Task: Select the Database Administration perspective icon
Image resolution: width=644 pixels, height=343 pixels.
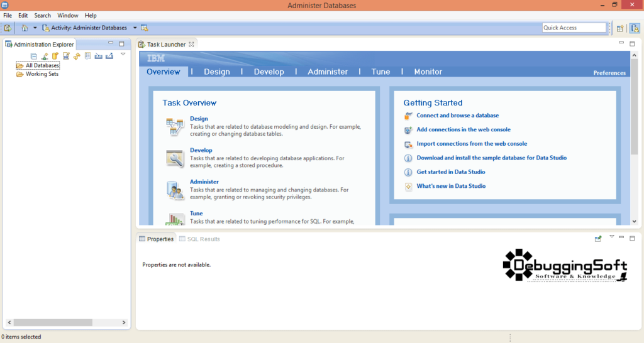Action: coord(635,28)
